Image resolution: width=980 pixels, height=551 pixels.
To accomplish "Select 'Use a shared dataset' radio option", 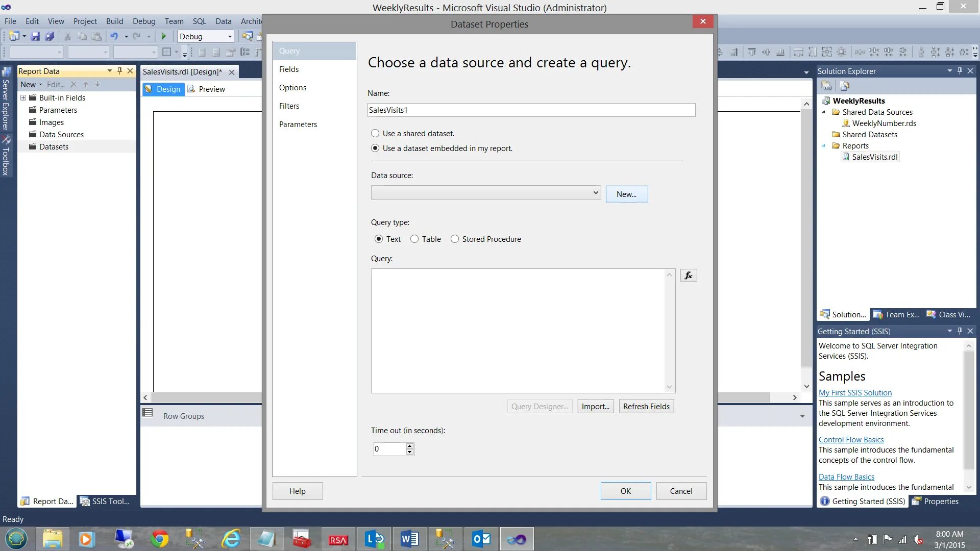I will [375, 134].
